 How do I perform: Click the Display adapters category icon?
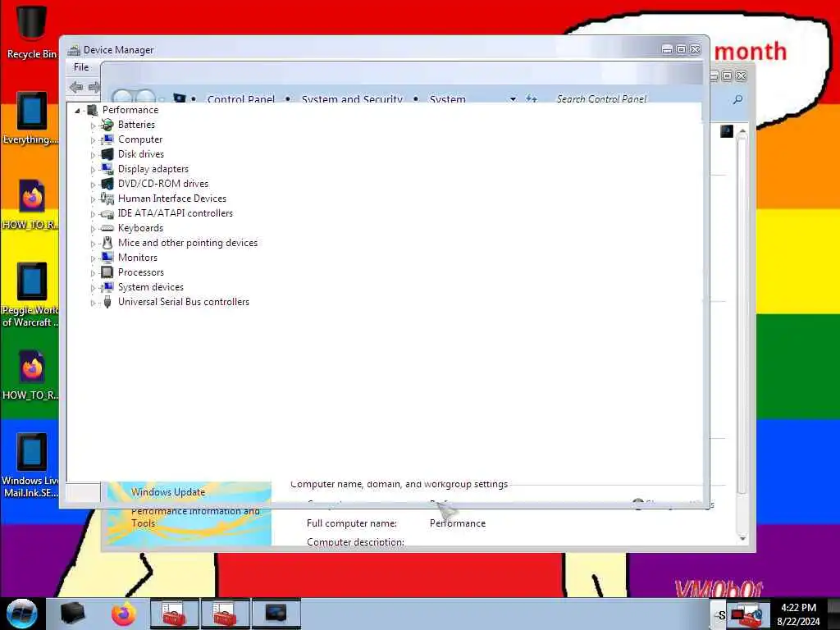pyautogui.click(x=107, y=169)
